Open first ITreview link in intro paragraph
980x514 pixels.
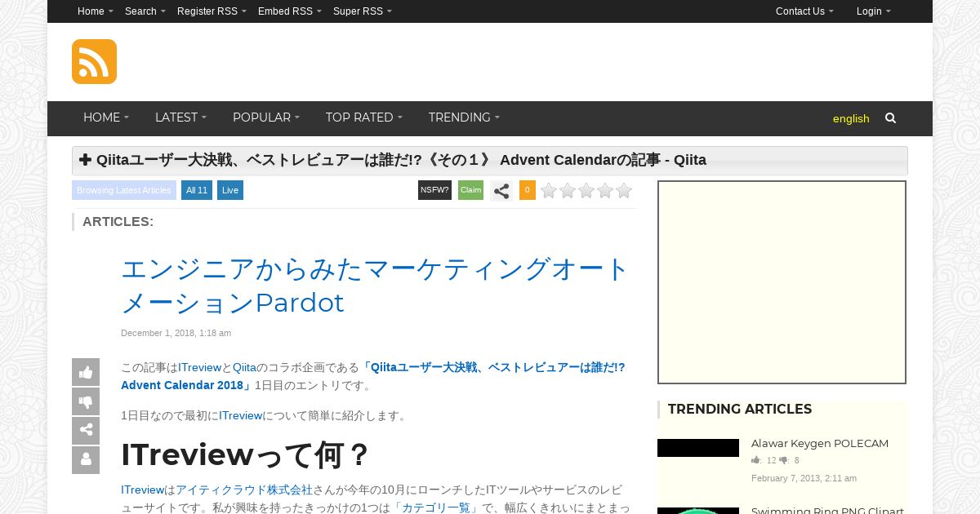199,368
